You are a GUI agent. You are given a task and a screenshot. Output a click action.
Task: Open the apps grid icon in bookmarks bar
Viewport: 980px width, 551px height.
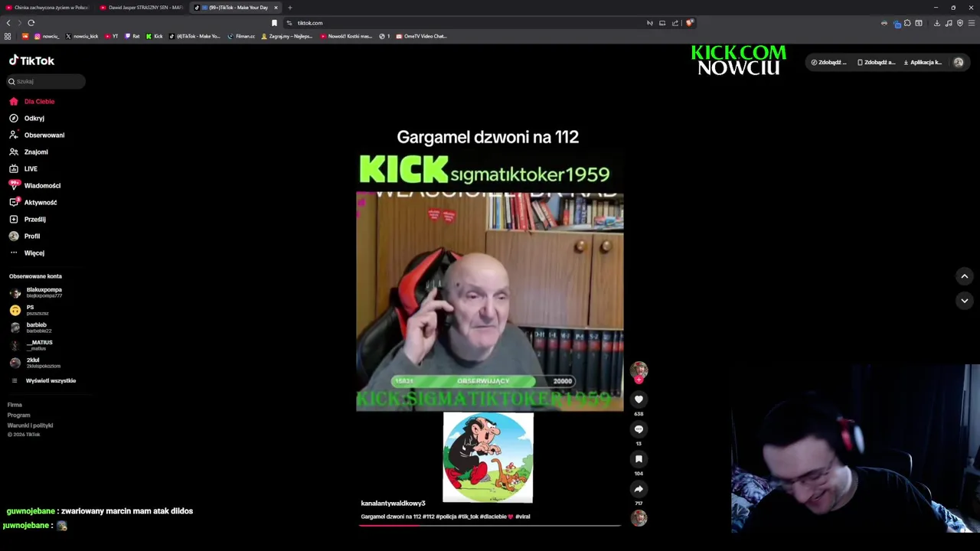8,36
